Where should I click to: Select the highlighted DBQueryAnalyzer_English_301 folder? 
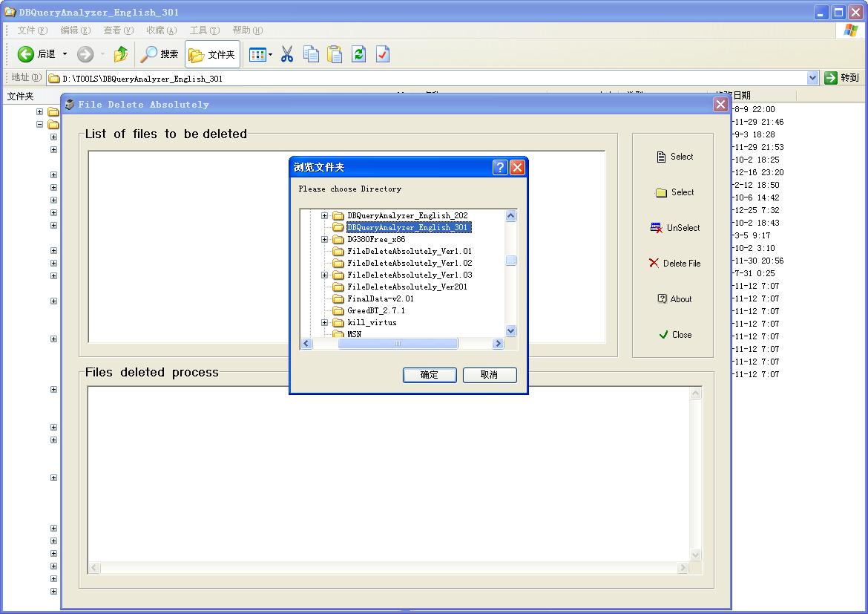409,227
